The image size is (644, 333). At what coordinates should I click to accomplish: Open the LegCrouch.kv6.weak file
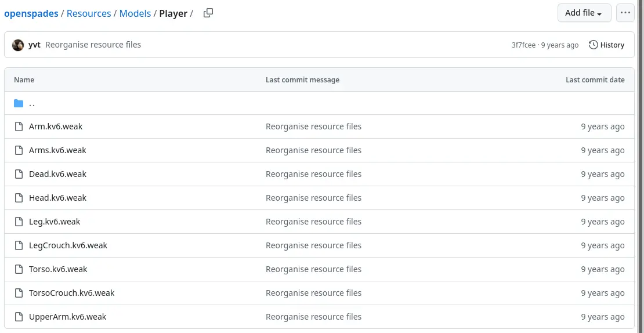[68, 245]
